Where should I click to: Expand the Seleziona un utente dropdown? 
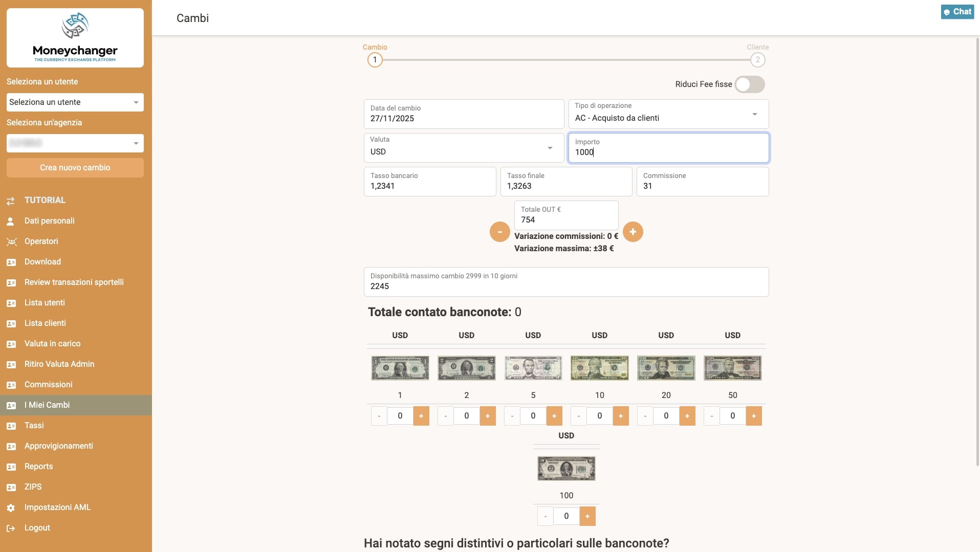[x=75, y=102]
